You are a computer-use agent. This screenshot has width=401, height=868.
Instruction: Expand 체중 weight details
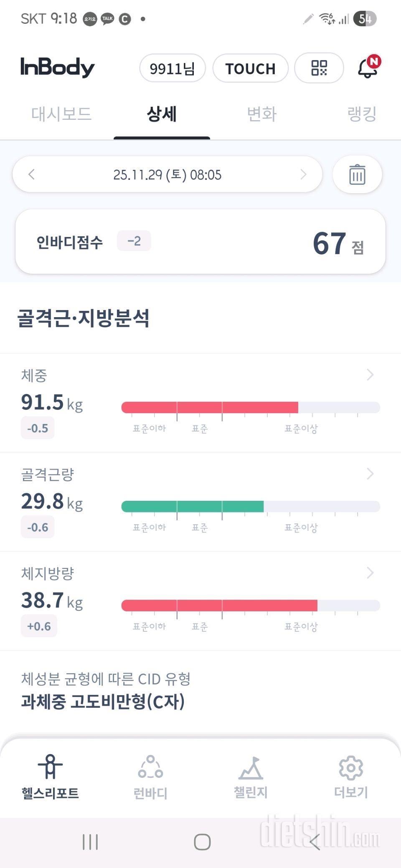pyautogui.click(x=370, y=375)
